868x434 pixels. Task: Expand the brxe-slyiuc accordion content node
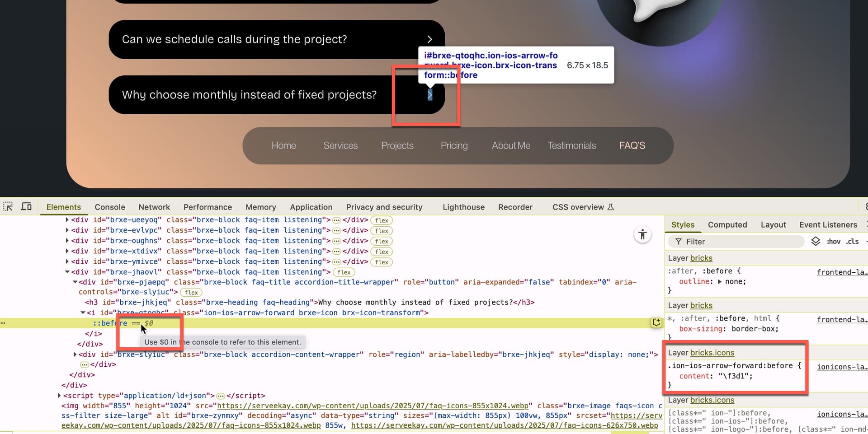pyautogui.click(x=75, y=355)
